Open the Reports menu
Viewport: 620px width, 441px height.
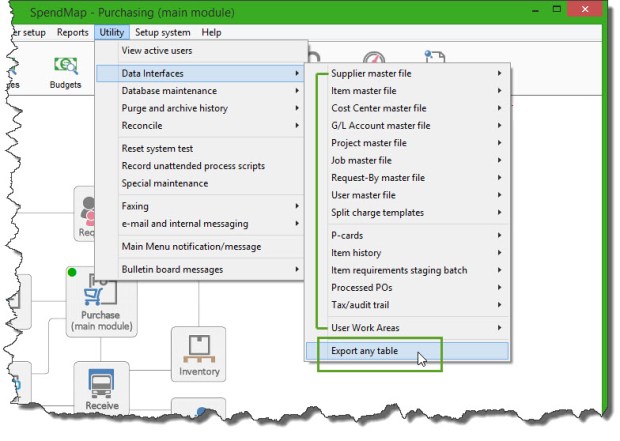tap(72, 32)
